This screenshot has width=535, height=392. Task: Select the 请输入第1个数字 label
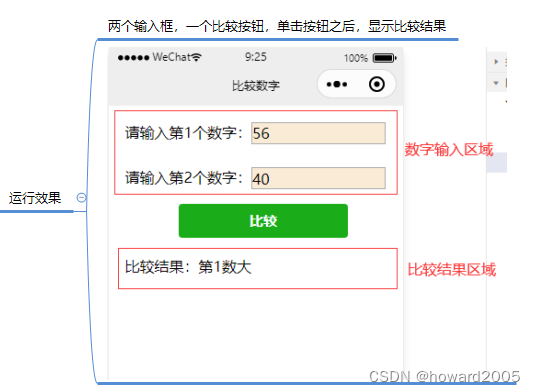184,133
